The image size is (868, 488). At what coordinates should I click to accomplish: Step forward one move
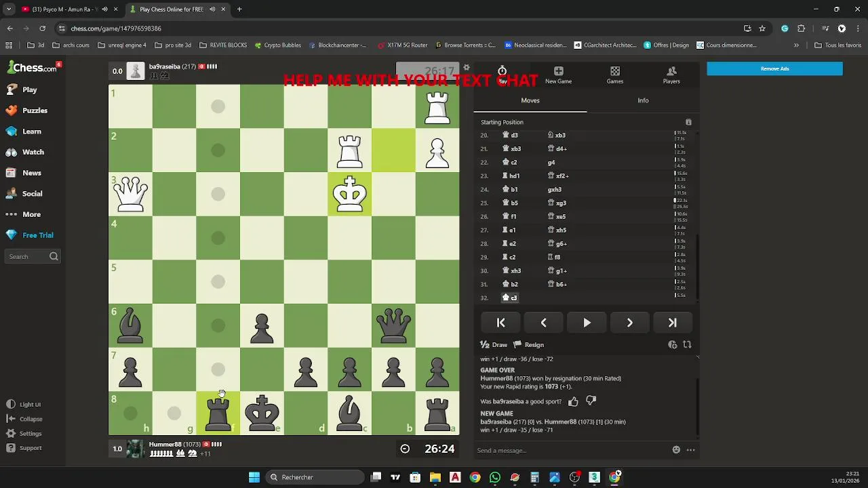(629, 323)
